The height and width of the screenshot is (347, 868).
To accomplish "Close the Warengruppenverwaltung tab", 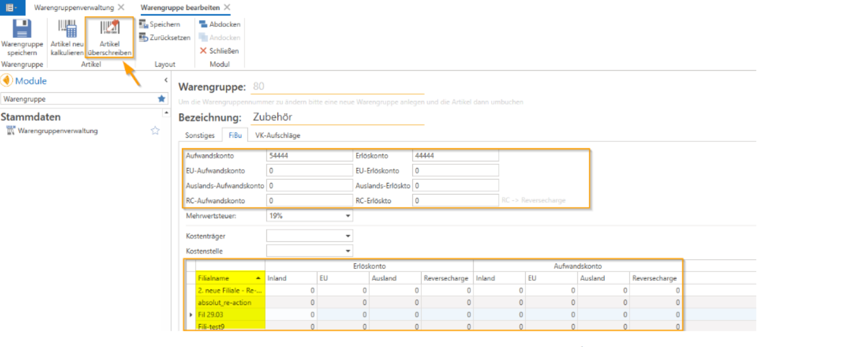I will [121, 7].
